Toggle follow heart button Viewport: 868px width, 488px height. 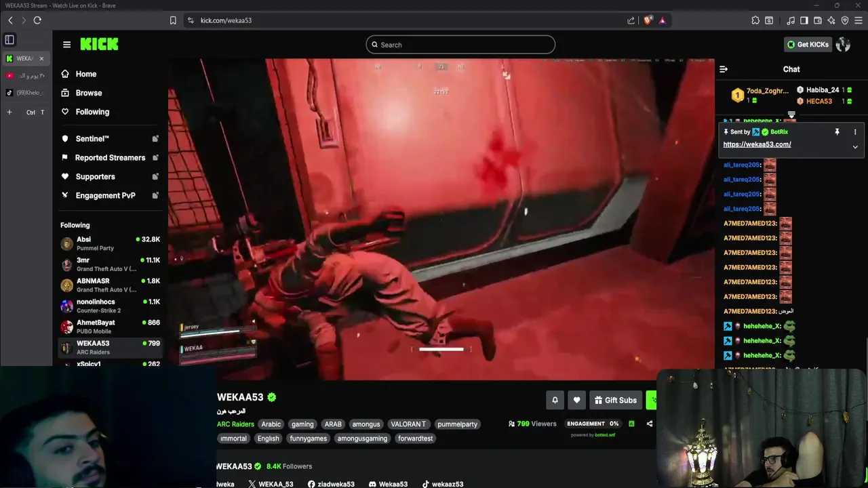click(x=577, y=401)
